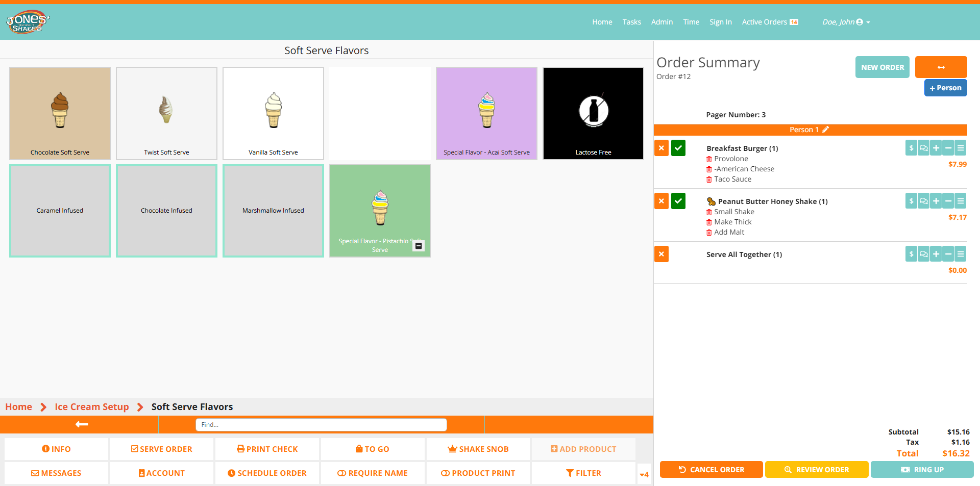
Task: Click the Print Check button
Action: 267,449
